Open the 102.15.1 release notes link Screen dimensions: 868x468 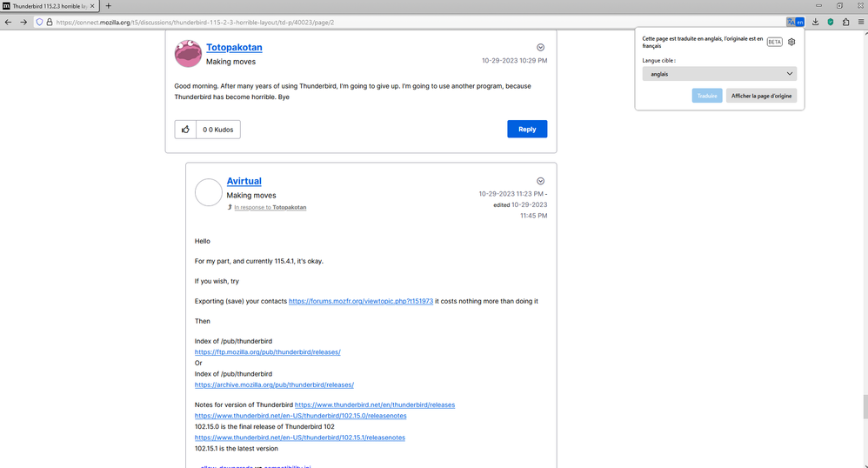[300, 438]
